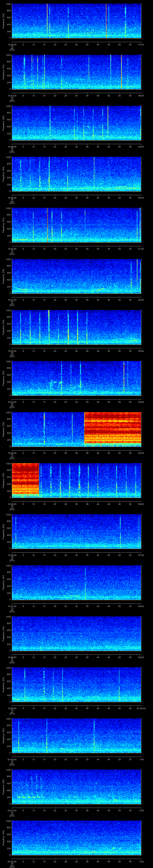
Task: Click the '53:00' end time label
Action: (x=141, y=351)
